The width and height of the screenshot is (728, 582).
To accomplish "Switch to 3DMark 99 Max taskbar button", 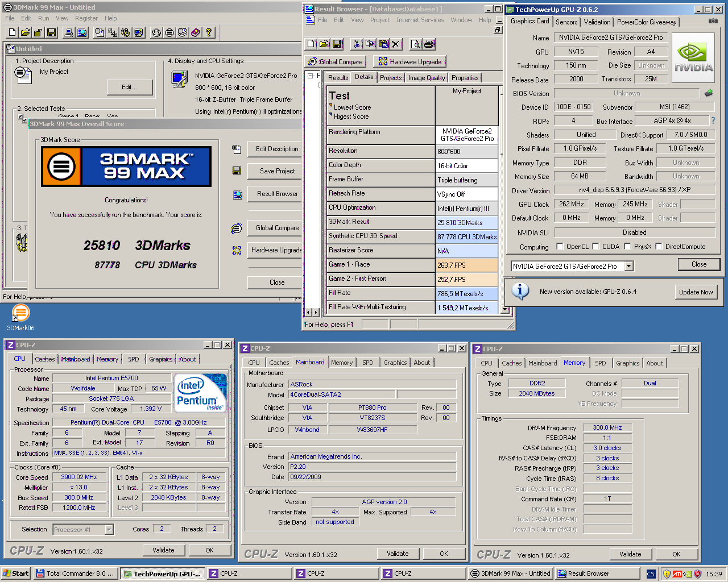I will [511, 573].
